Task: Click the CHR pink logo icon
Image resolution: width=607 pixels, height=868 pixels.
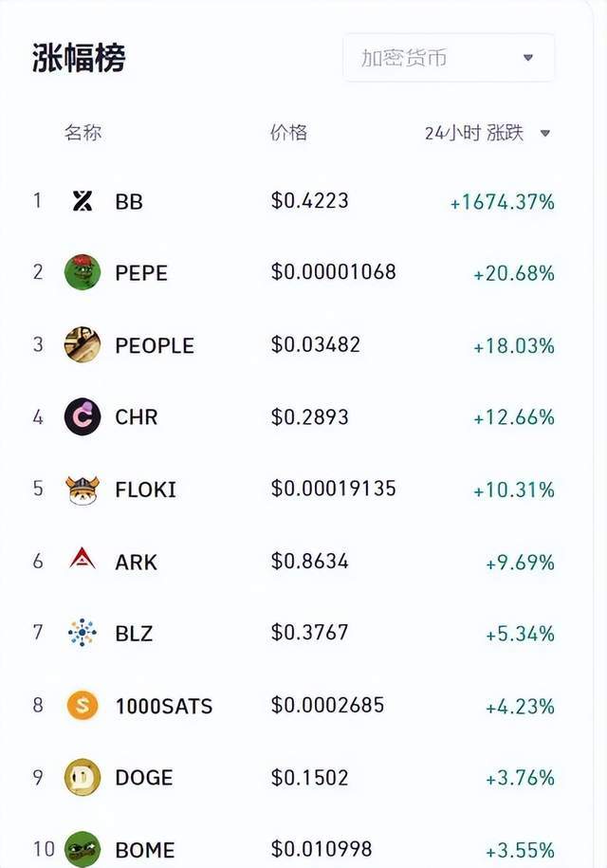Action: point(83,416)
